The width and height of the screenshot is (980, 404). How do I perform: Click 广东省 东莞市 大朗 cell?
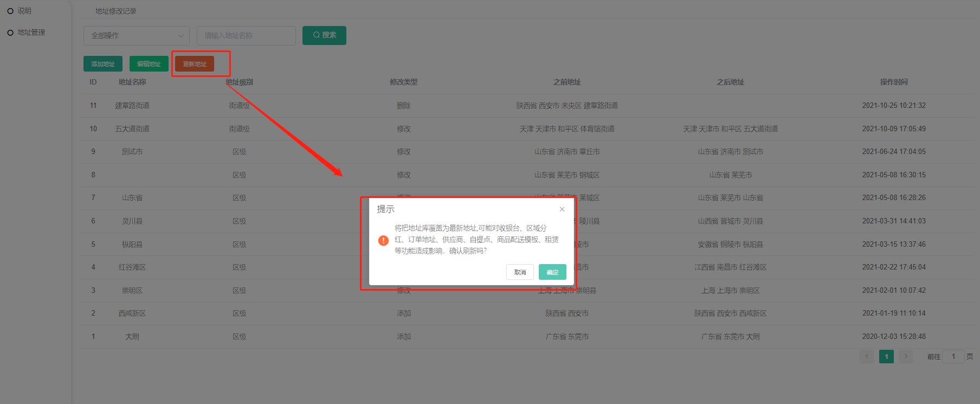[731, 337]
